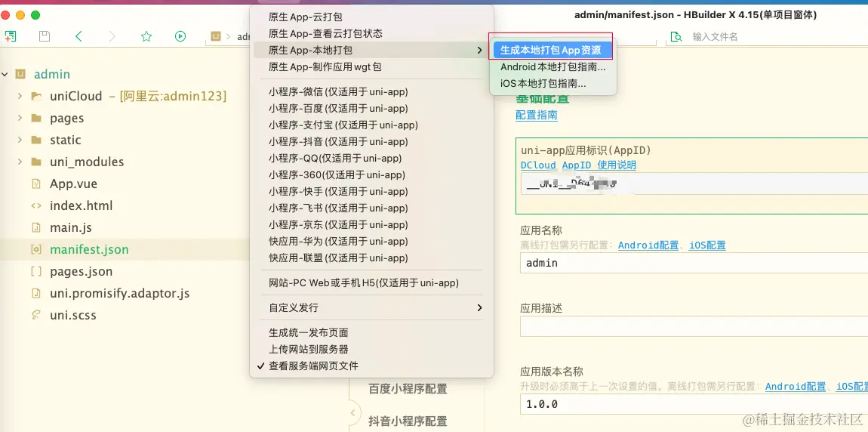Expand the uni_modules folder chevron
The height and width of the screenshot is (432, 868).
tap(20, 162)
